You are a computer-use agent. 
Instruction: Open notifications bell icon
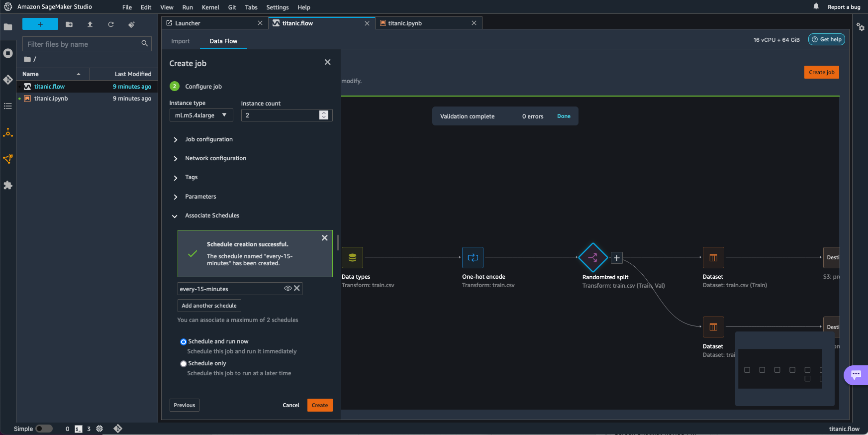coord(816,6)
